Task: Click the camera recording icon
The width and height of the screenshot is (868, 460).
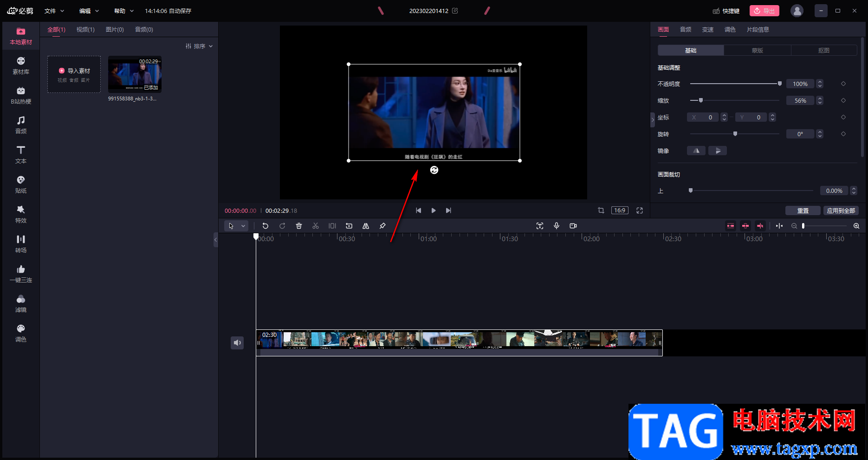Action: (x=573, y=226)
